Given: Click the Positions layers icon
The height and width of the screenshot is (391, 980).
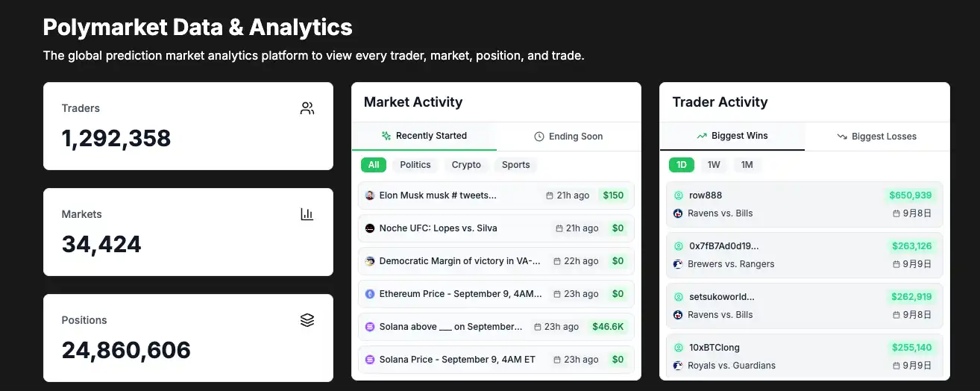Looking at the screenshot, I should [307, 320].
